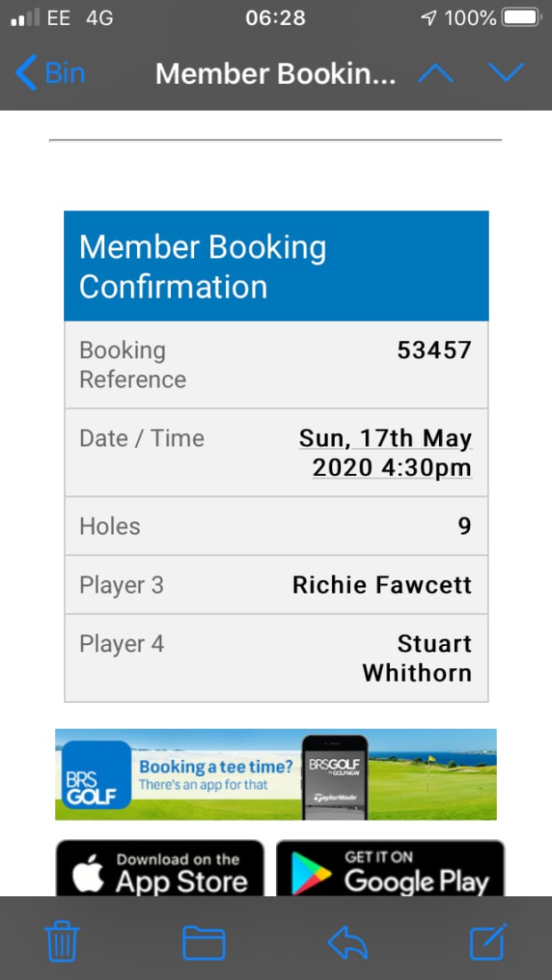Tap the Member Booking email title
This screenshot has height=980, width=552.
tap(275, 73)
